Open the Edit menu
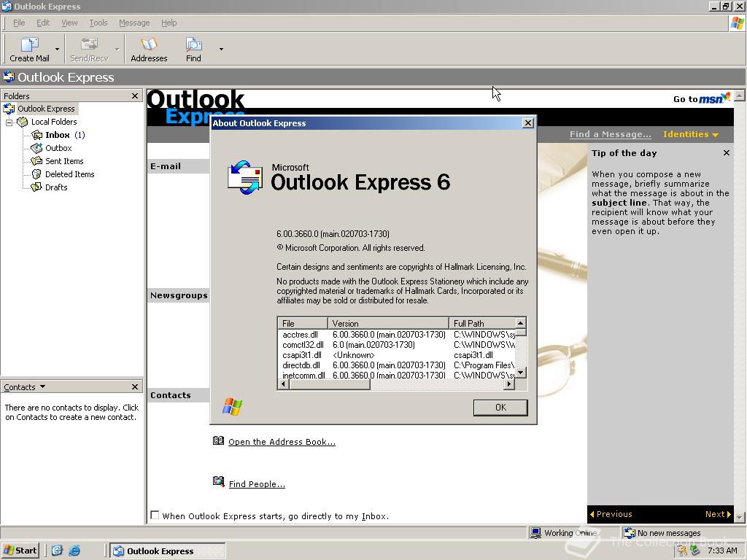747x560 pixels. (x=43, y=23)
